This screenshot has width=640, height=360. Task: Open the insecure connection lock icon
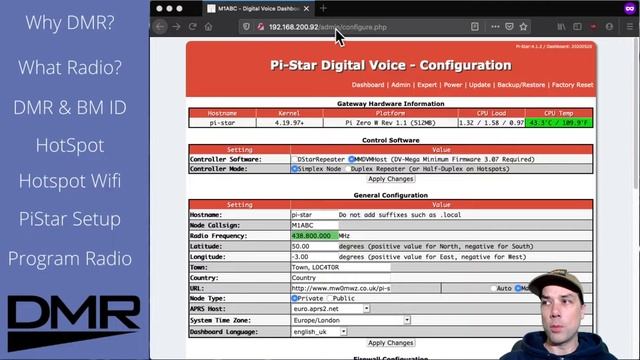[260, 27]
